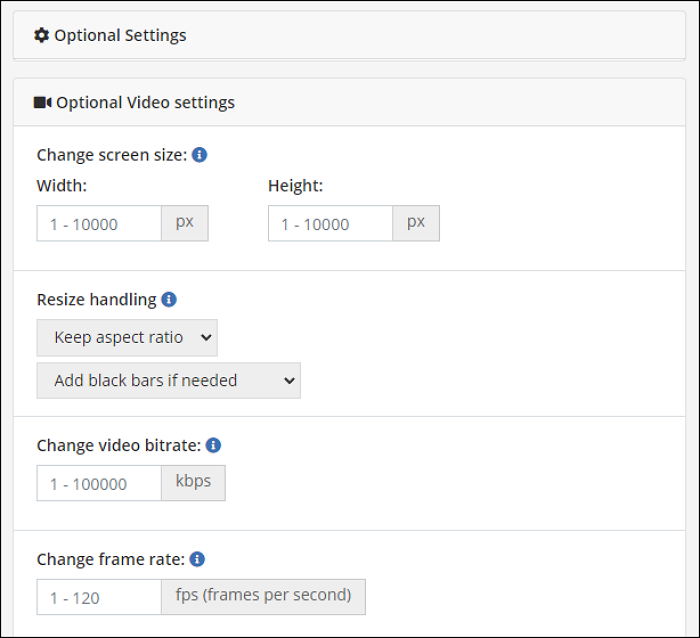Click the fps (frames per second) label
This screenshot has height=638, width=700.
pos(263,596)
